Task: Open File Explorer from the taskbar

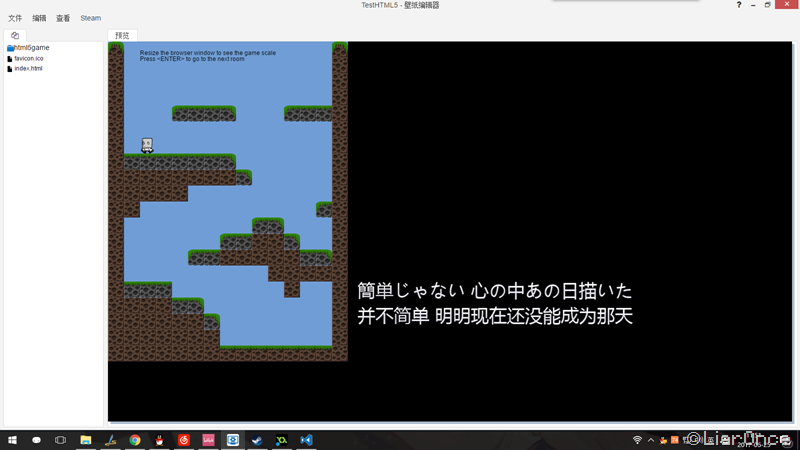Action: coord(86,440)
